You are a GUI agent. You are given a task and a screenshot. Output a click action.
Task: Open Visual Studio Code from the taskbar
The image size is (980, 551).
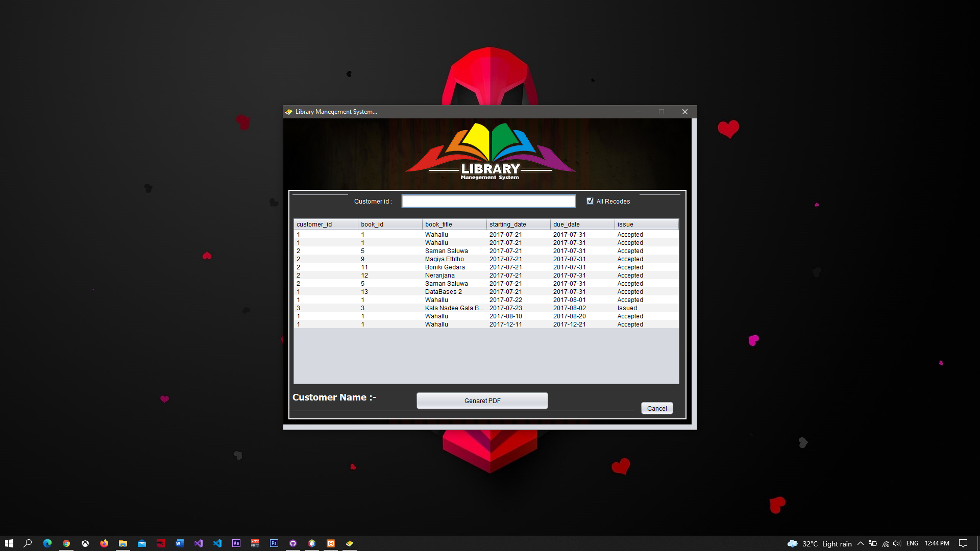point(217,543)
